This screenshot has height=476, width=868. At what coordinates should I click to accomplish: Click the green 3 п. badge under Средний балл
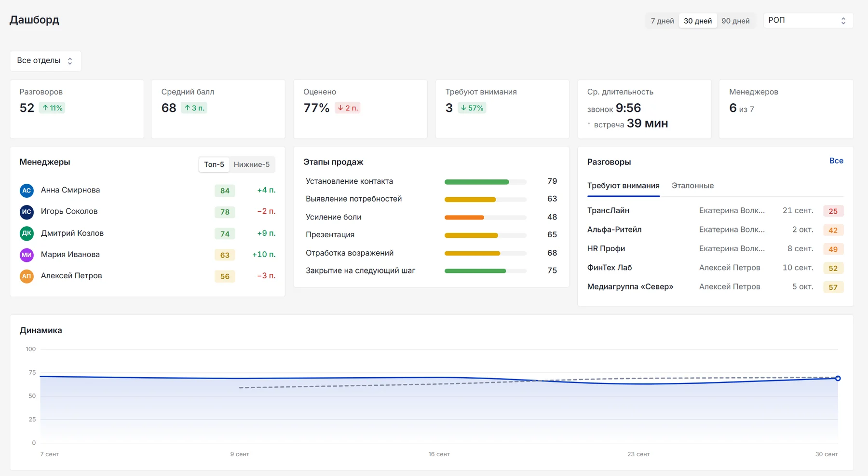pyautogui.click(x=194, y=108)
